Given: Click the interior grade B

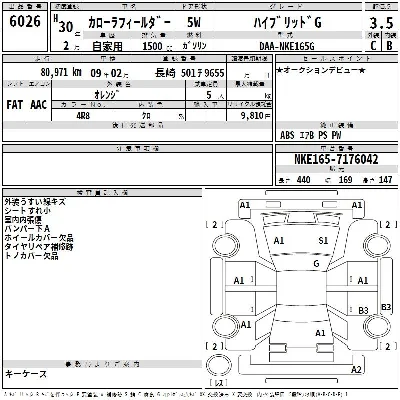Looking at the screenshot, I should pyautogui.click(x=389, y=45).
